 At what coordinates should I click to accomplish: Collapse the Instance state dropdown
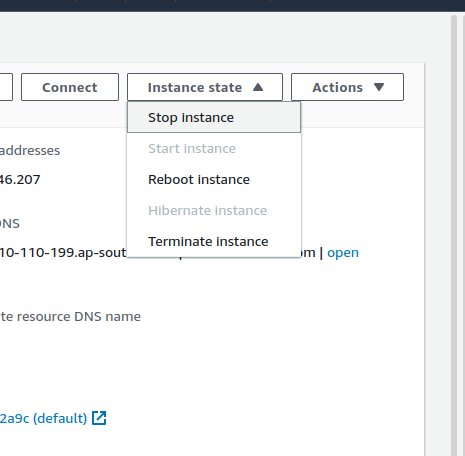(205, 87)
